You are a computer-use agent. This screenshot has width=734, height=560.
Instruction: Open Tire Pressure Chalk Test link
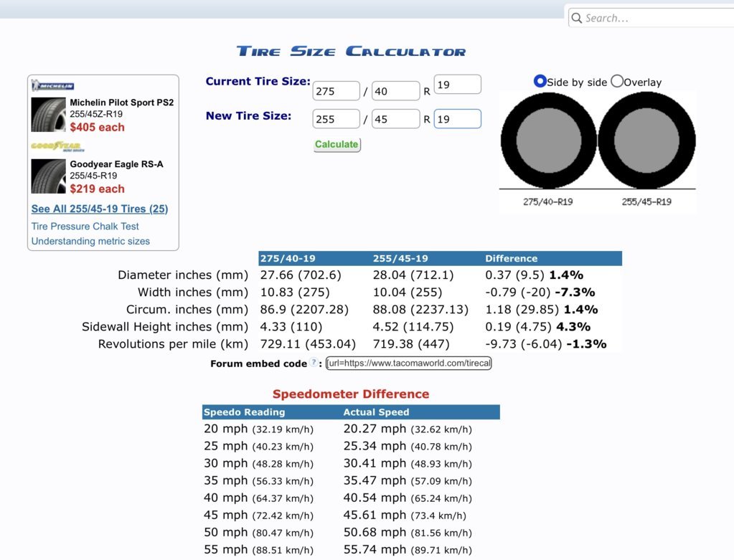[85, 227]
